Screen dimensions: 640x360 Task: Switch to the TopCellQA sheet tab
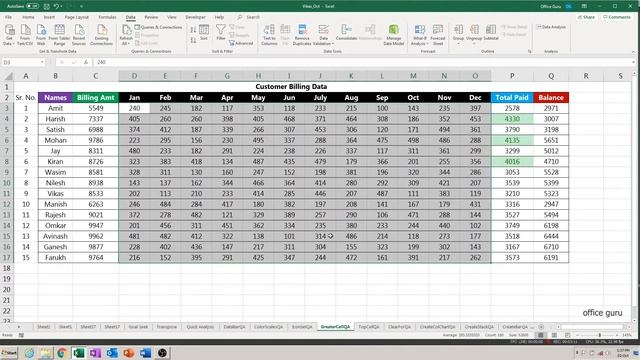[x=369, y=327]
